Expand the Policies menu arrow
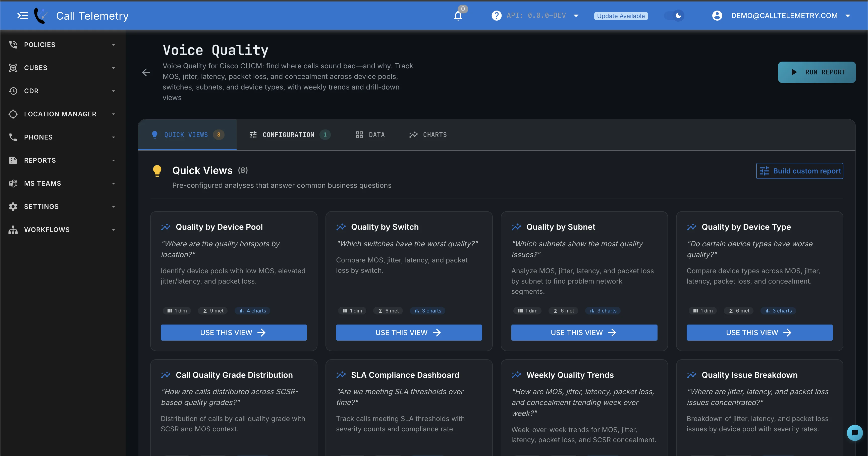The height and width of the screenshot is (456, 868). click(114, 44)
